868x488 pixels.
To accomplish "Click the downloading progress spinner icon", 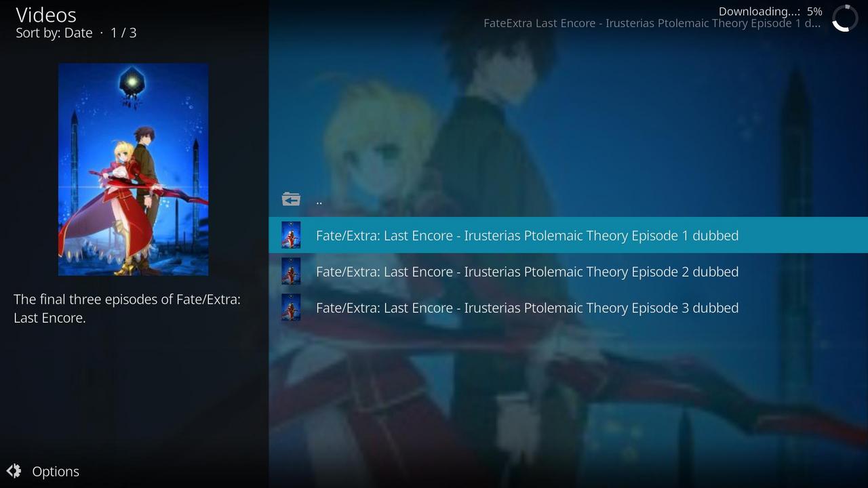I will (845, 18).
